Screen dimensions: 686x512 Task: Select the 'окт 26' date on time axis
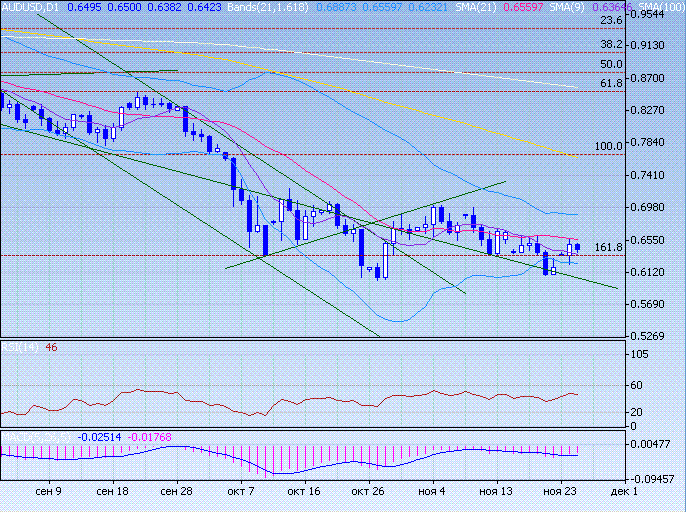(x=368, y=492)
